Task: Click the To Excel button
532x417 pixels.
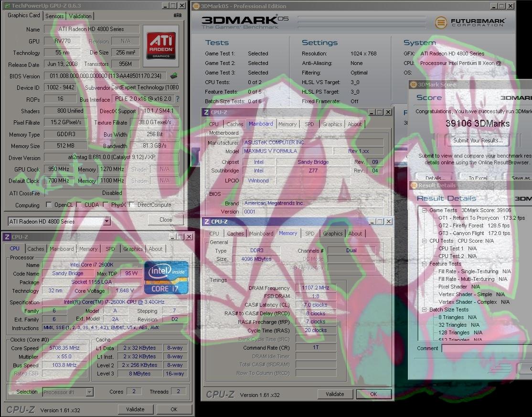Action: tap(478, 178)
